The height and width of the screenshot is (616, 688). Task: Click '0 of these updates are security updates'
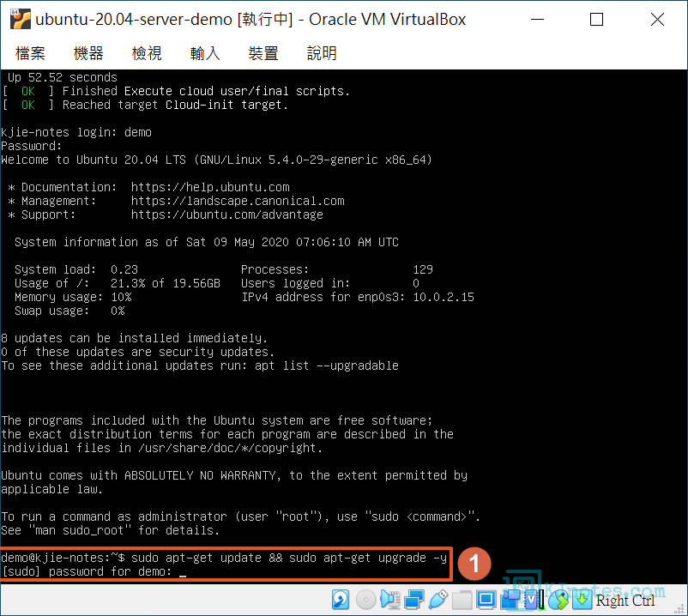point(138,352)
